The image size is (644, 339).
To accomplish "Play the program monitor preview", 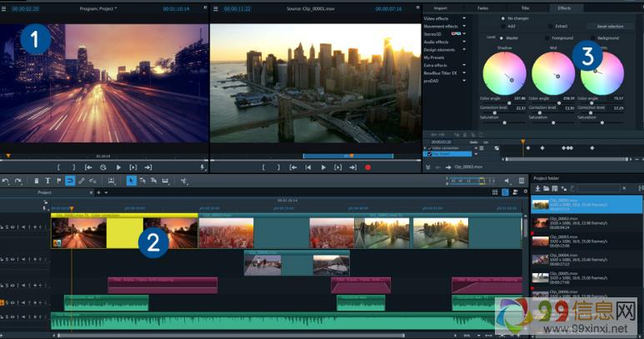I will point(118,167).
